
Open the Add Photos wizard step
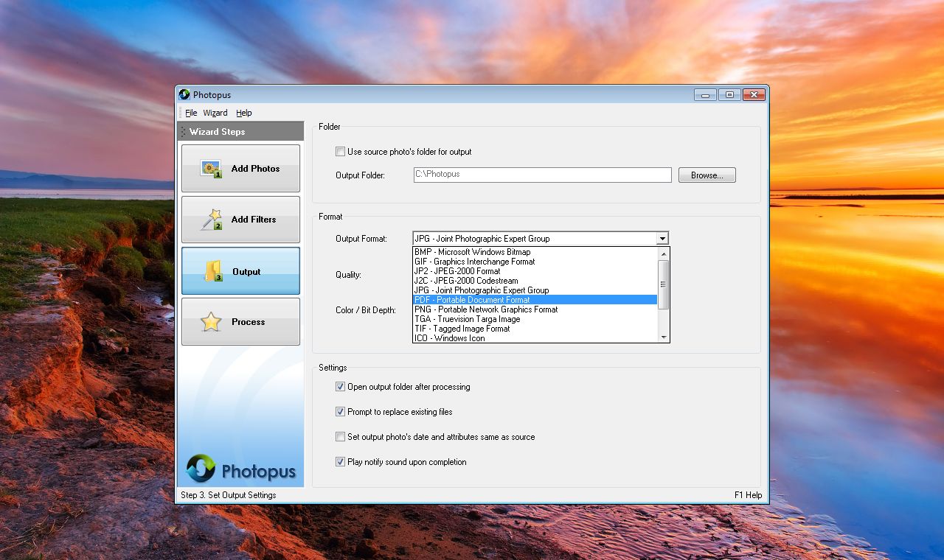[x=240, y=168]
